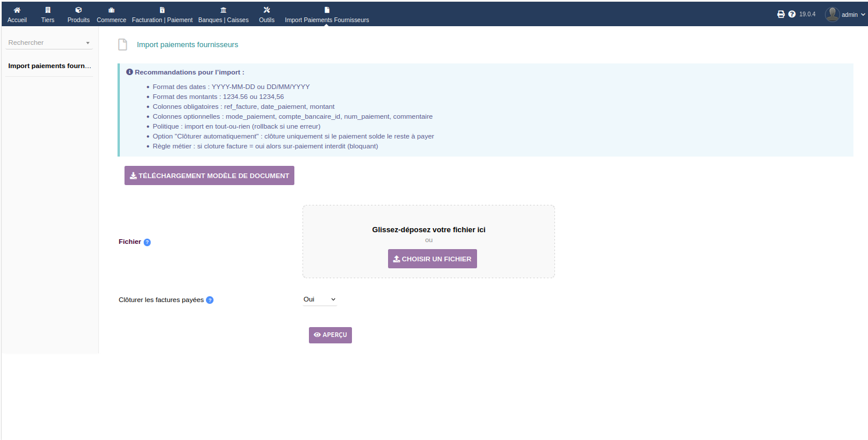Click the info icon in the Recommandations box
This screenshot has width=868, height=440.
130,72
